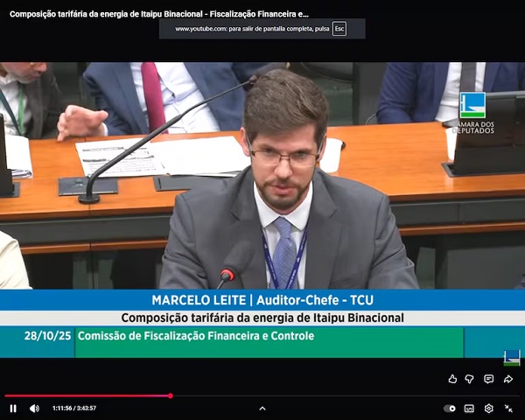The height and width of the screenshot is (420, 525).
Task: Open the comments panel icon
Action: point(488,379)
